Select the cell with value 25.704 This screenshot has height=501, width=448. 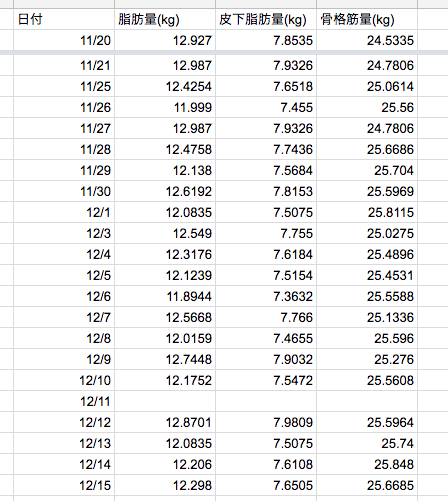coord(367,170)
